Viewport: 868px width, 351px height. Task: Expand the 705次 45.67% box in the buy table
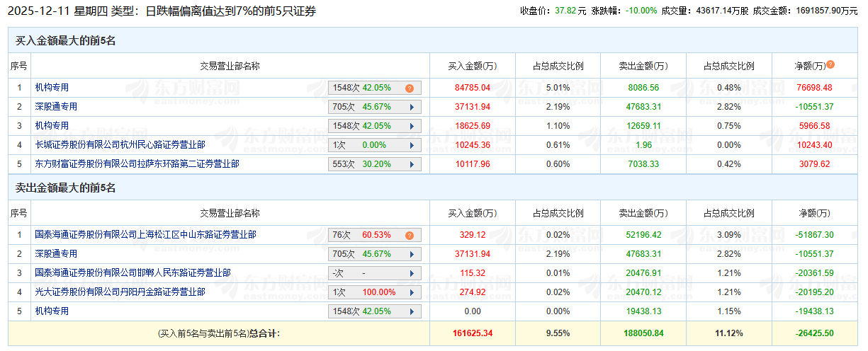click(x=410, y=107)
